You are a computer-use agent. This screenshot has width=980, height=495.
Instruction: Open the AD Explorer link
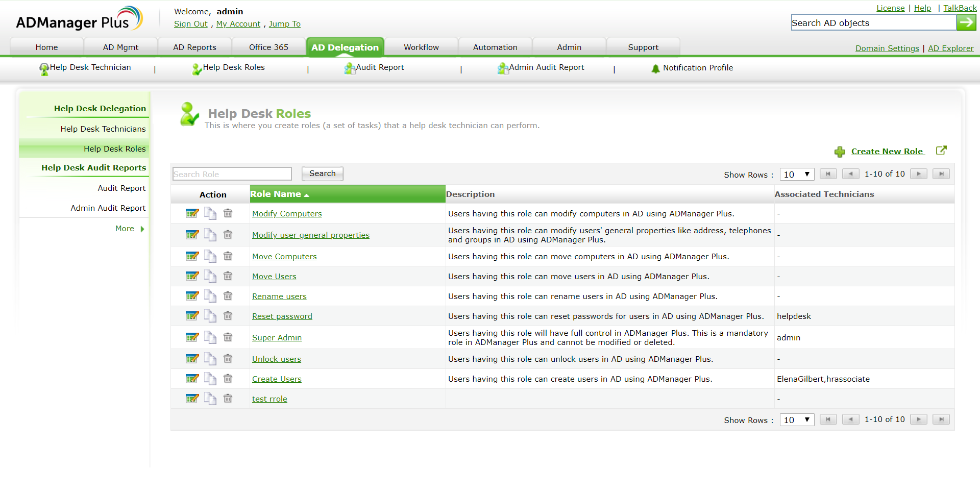[950, 48]
